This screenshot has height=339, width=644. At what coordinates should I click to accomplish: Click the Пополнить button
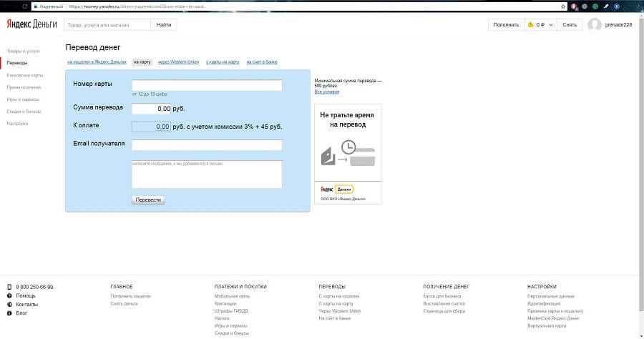tap(506, 24)
